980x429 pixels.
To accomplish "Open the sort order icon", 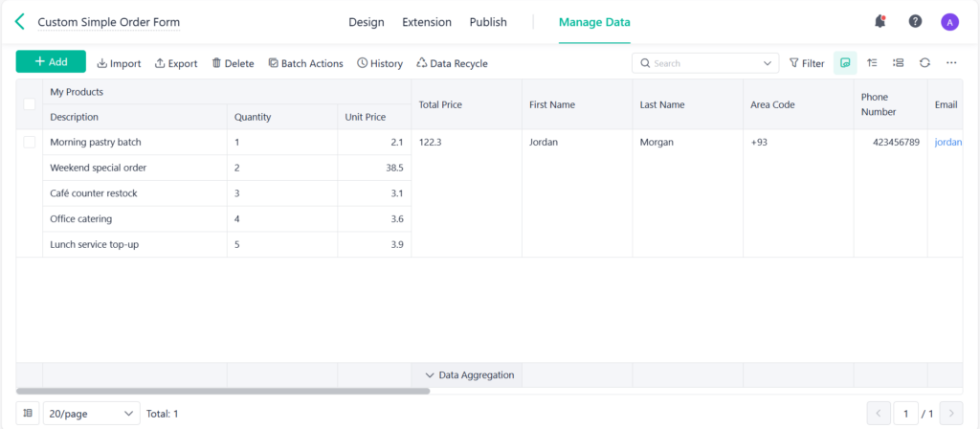I will coord(872,63).
